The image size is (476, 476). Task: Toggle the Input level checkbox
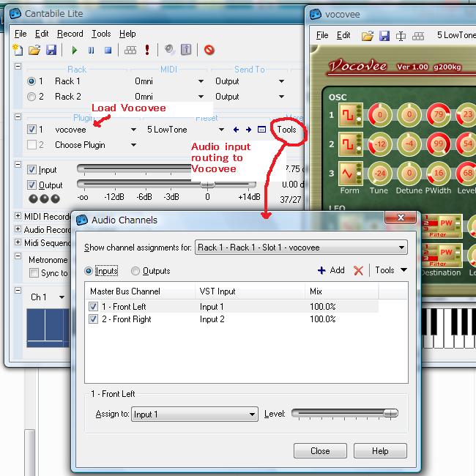coord(32,169)
